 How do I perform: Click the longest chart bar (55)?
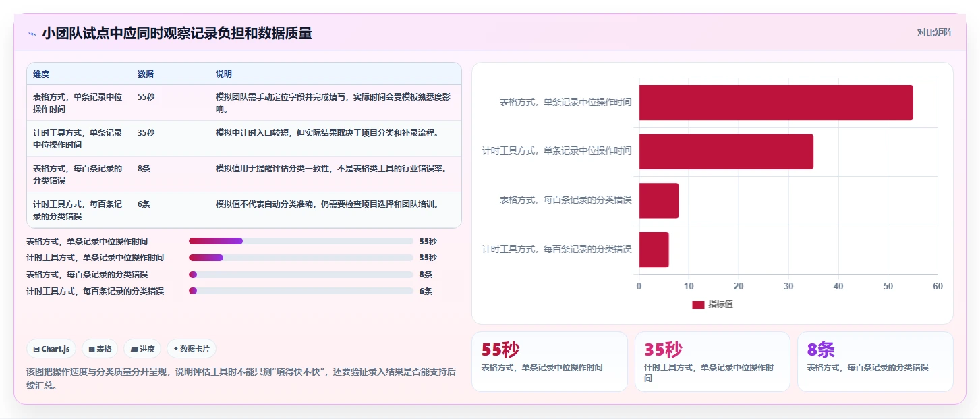tap(776, 103)
